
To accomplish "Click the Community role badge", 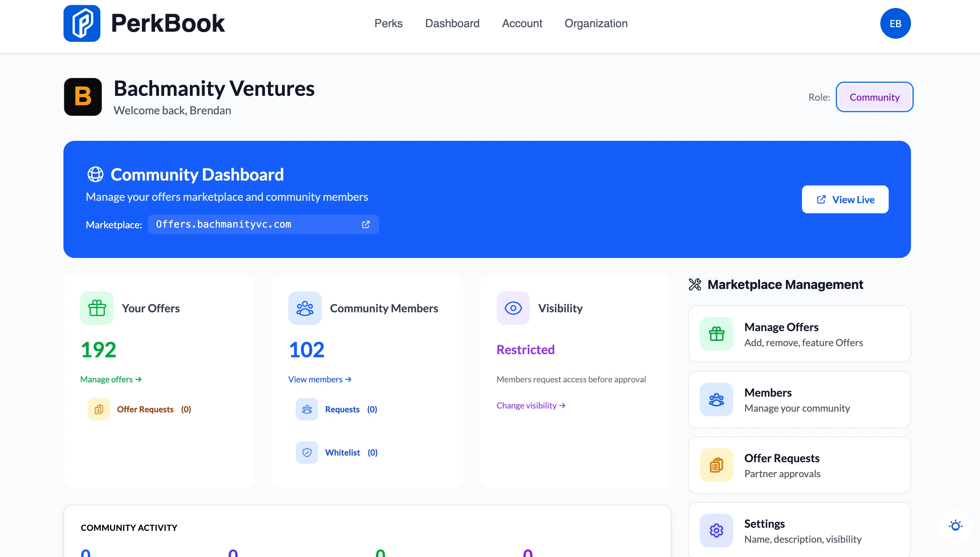I will coord(874,97).
